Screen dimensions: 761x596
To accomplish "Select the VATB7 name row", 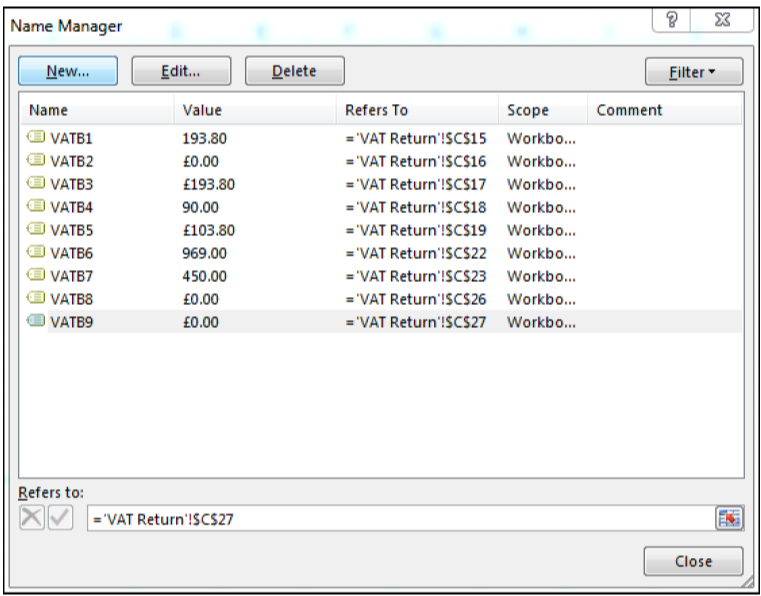I will click(x=381, y=276).
